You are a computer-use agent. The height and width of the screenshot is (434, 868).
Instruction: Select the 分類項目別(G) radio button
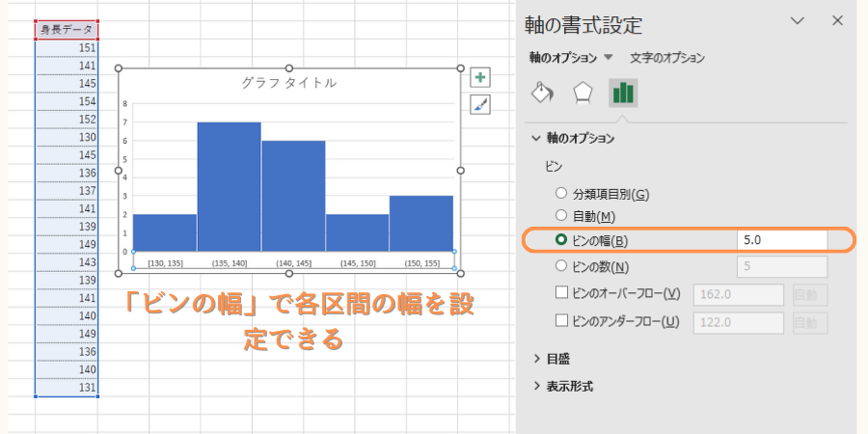click(x=561, y=193)
